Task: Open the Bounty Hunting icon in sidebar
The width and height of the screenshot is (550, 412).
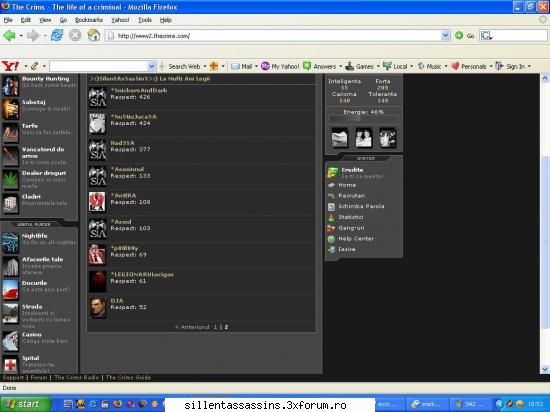Action: tap(10, 86)
